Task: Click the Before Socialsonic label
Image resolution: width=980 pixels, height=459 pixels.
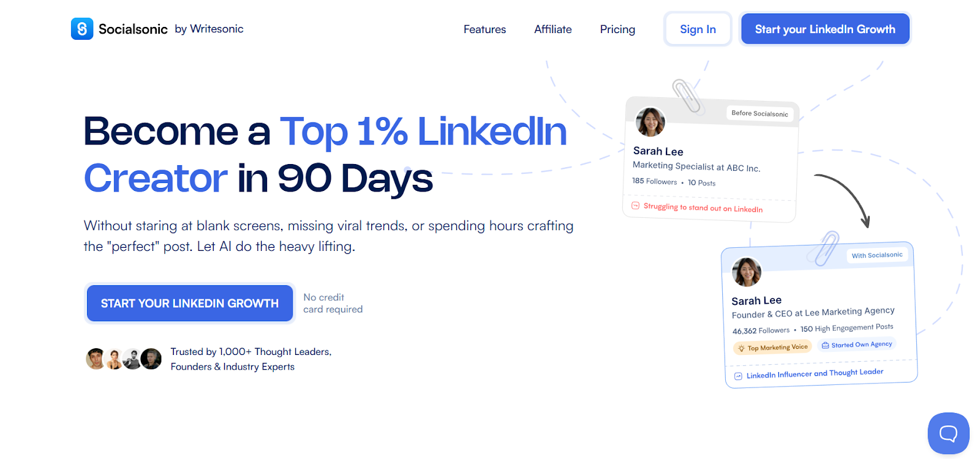Action: click(759, 113)
